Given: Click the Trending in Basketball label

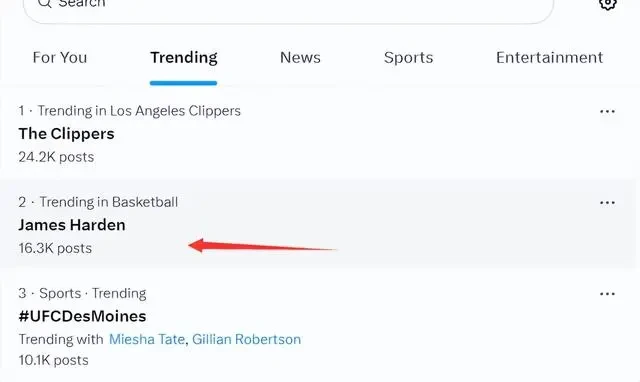Looking at the screenshot, I should pos(109,202).
